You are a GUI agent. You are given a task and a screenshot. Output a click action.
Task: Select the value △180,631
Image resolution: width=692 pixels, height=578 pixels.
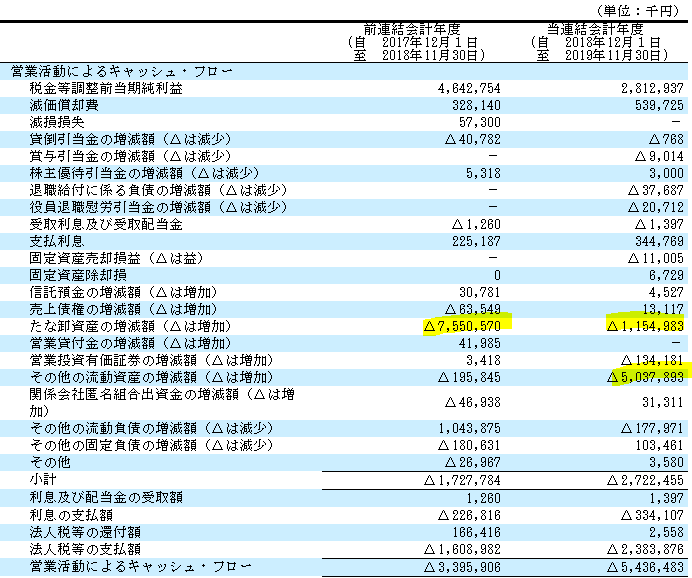point(469,445)
